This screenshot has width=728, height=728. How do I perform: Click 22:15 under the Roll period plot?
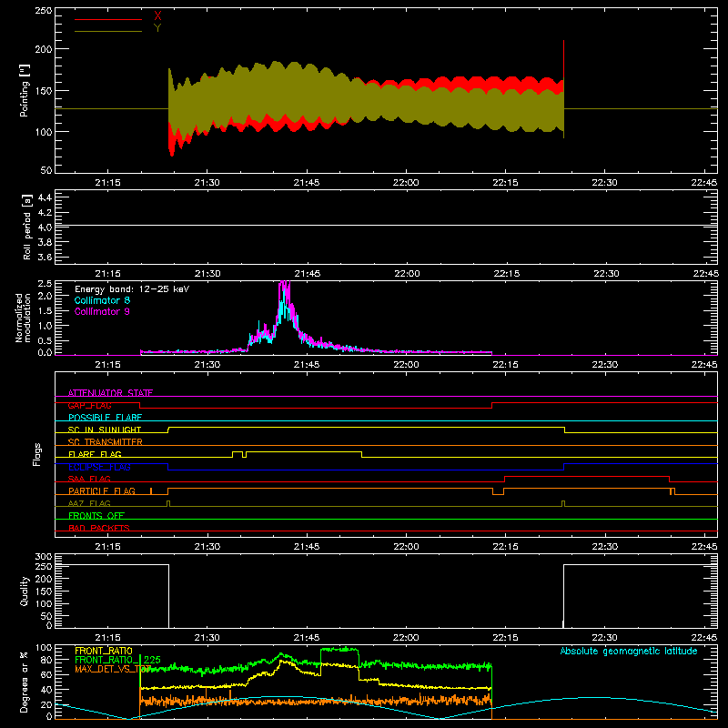coord(505,273)
